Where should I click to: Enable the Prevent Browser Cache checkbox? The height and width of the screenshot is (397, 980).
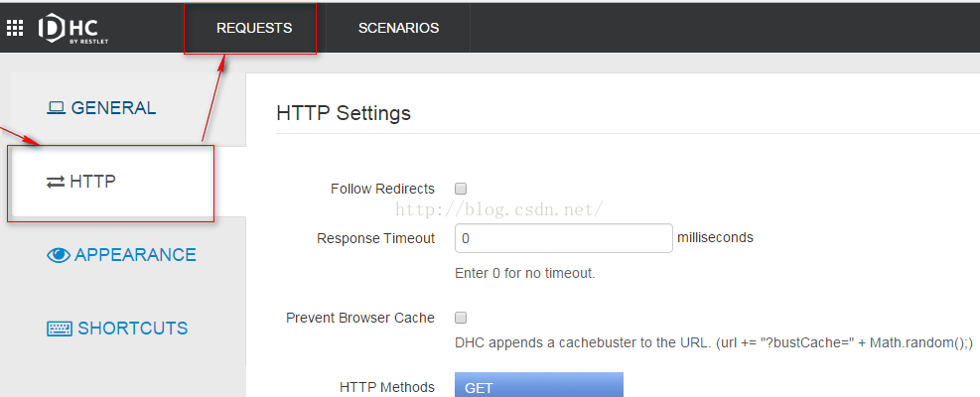point(461,318)
